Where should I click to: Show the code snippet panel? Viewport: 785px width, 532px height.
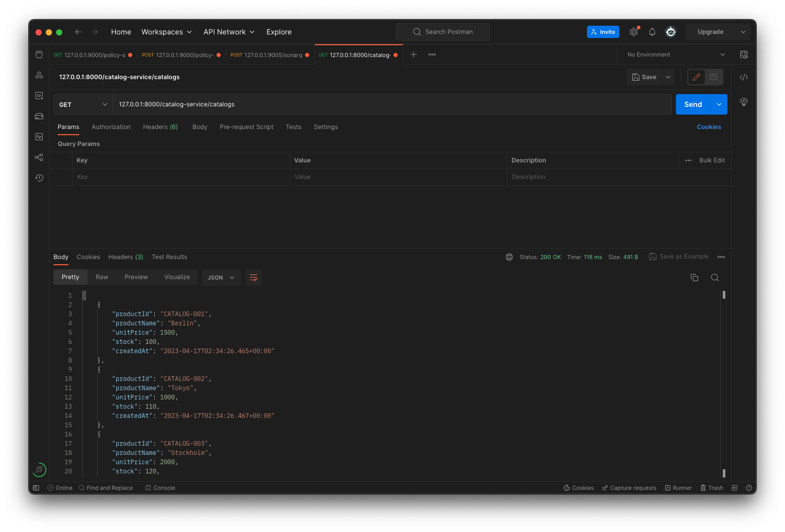point(744,77)
